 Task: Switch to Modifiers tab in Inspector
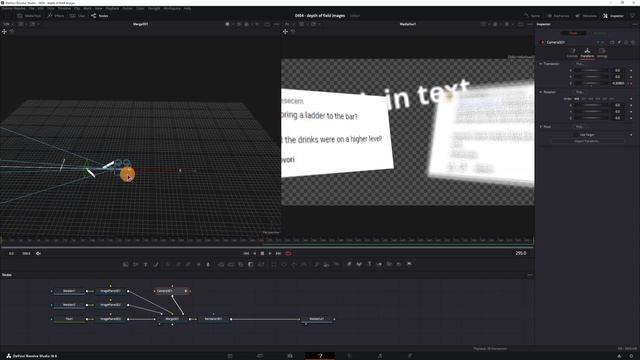click(x=600, y=33)
